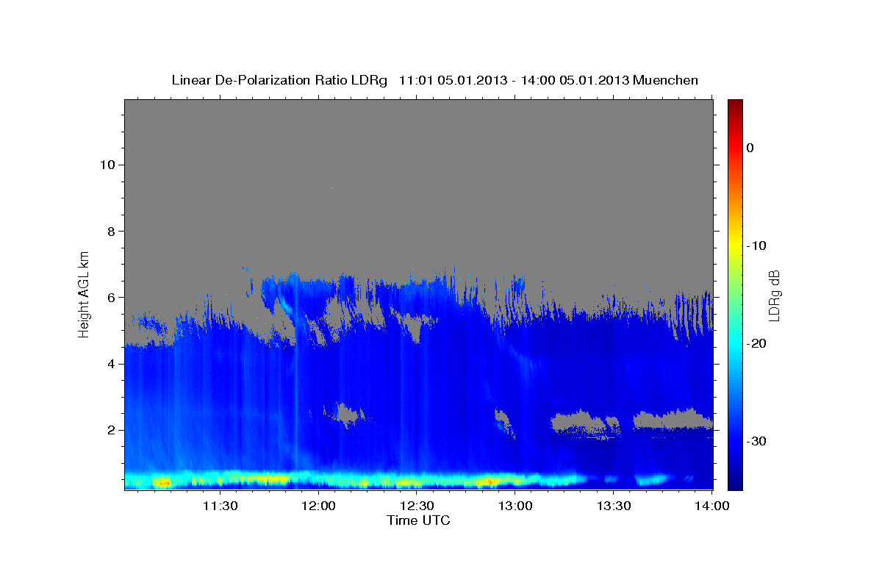This screenshot has width=882, height=588.
Task: Click the "Height AGL km" y-axis label
Action: [x=85, y=293]
